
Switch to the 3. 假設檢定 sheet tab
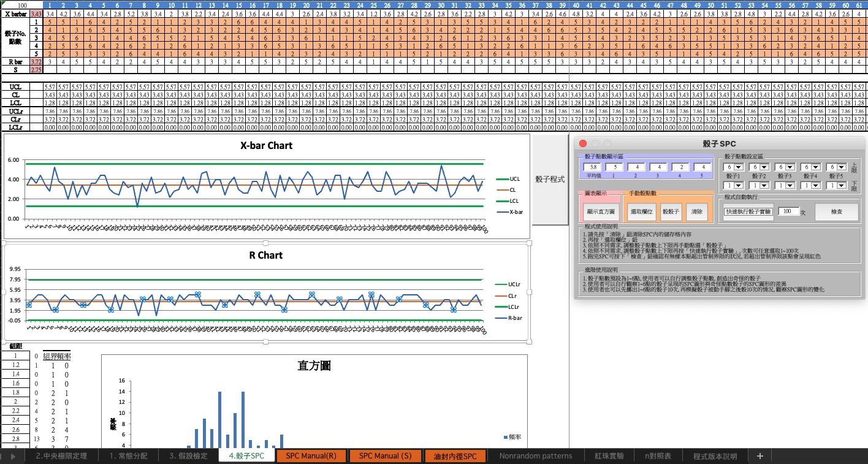[188, 456]
